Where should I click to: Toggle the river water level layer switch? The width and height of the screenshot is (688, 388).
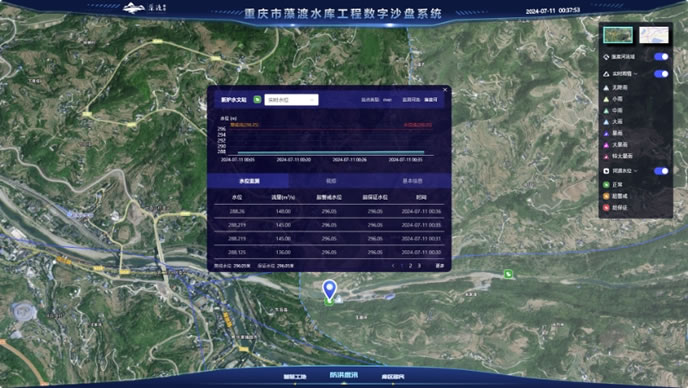(x=661, y=171)
